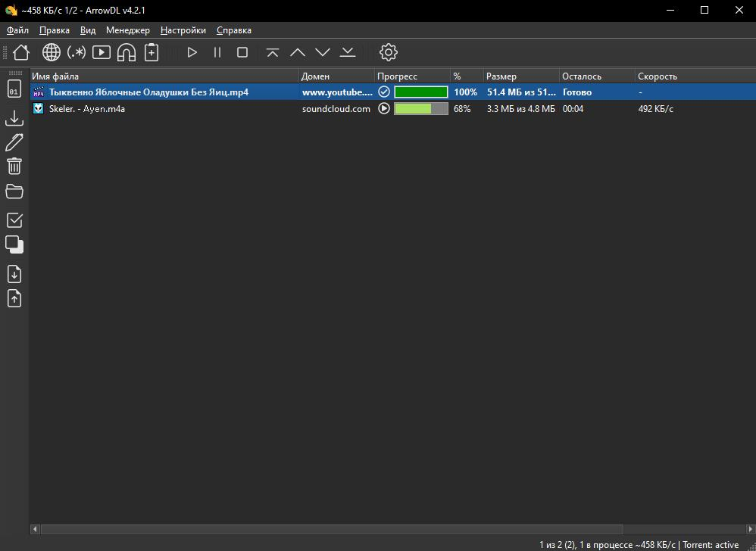Sort by the Прогресс column header
The height and width of the screenshot is (551, 756).
[412, 76]
